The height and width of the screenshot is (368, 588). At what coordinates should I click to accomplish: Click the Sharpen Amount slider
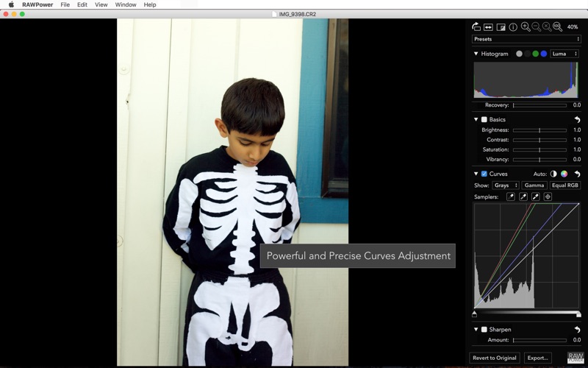pyautogui.click(x=539, y=340)
